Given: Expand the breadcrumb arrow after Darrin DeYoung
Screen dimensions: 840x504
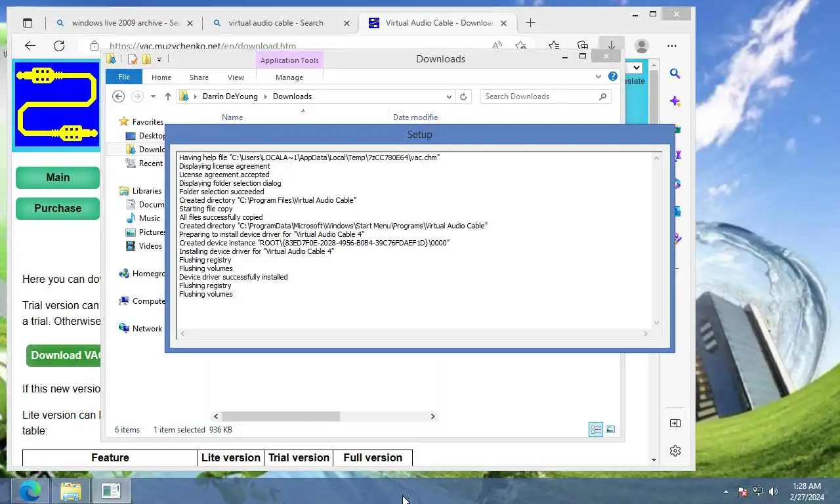Looking at the screenshot, I should (266, 96).
